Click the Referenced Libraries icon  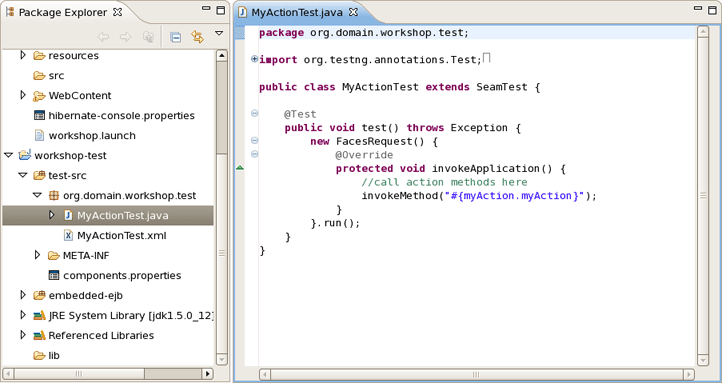(x=39, y=335)
